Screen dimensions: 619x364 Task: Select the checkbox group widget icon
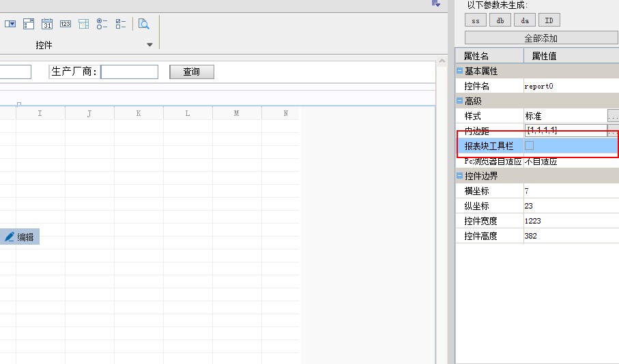tap(120, 24)
